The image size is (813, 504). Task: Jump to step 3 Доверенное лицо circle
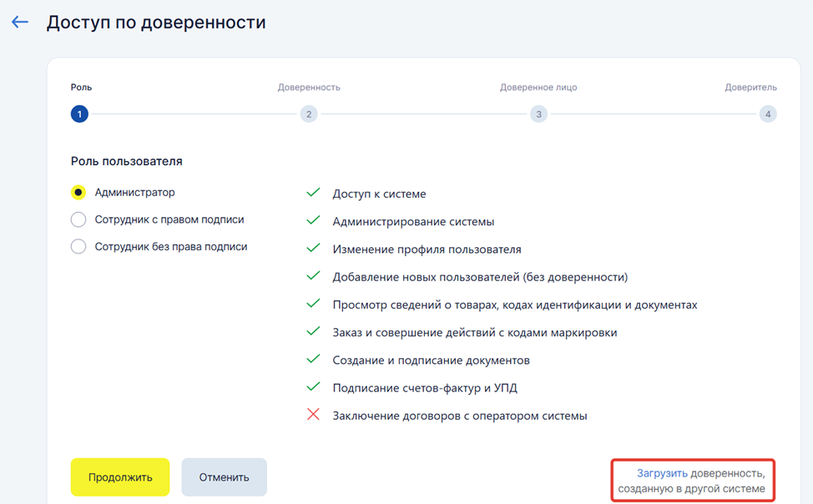538,114
